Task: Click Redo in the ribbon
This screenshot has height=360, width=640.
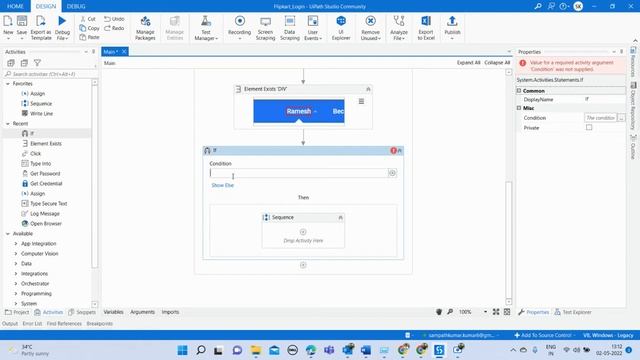Action: pyautogui.click(x=114, y=28)
